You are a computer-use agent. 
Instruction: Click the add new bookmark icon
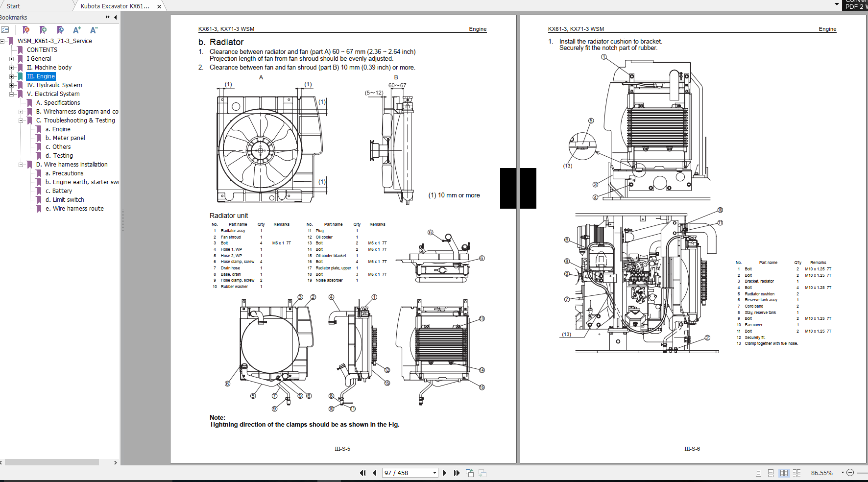pyautogui.click(x=43, y=29)
